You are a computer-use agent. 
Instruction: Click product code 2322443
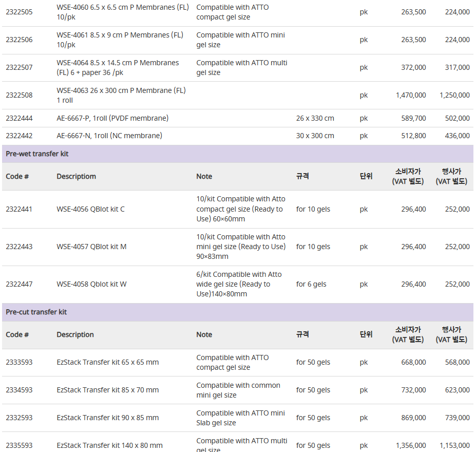(x=19, y=247)
